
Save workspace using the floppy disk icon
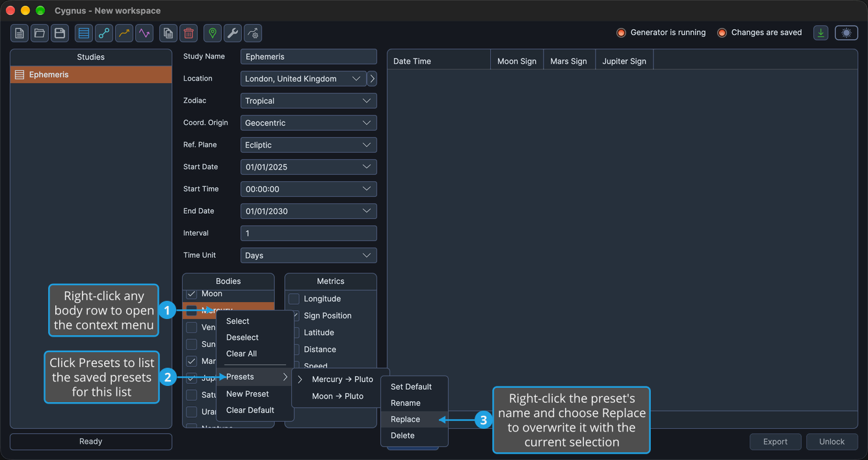pyautogui.click(x=60, y=33)
